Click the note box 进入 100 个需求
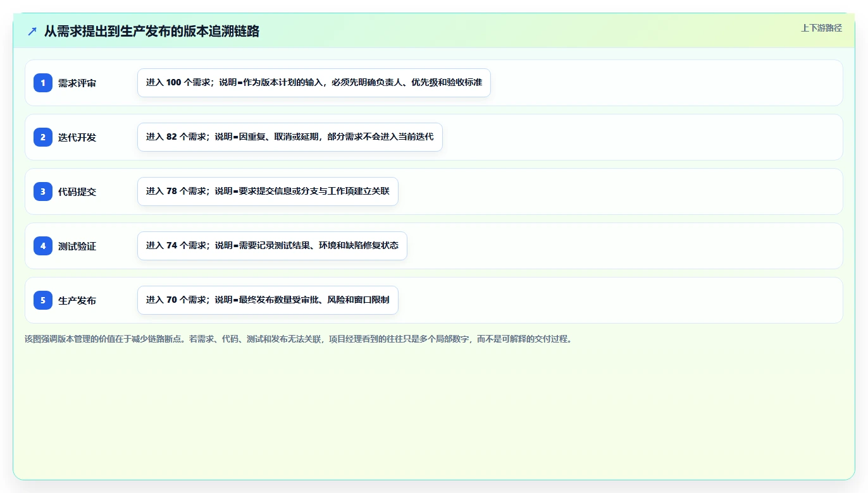 click(314, 83)
